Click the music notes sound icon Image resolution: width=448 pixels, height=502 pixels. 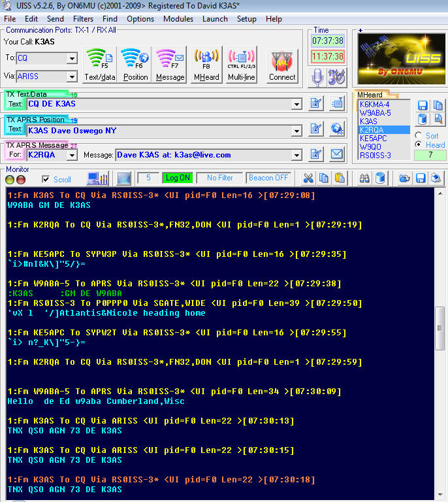point(336,78)
